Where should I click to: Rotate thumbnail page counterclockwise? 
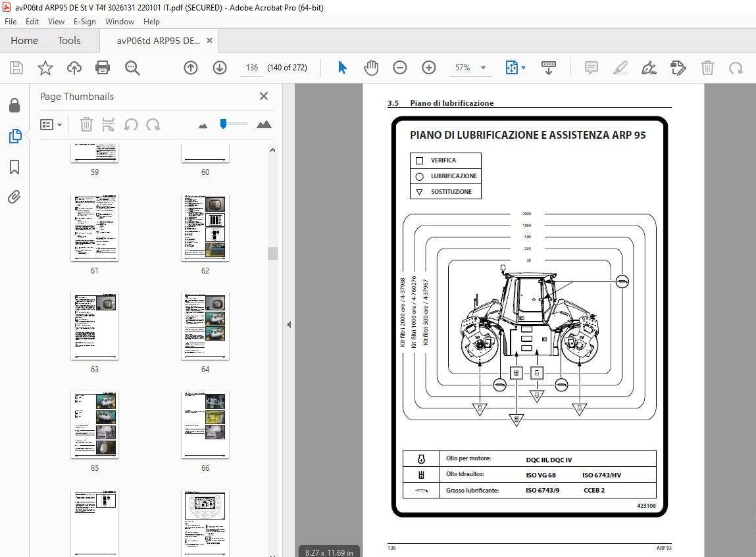pyautogui.click(x=131, y=125)
